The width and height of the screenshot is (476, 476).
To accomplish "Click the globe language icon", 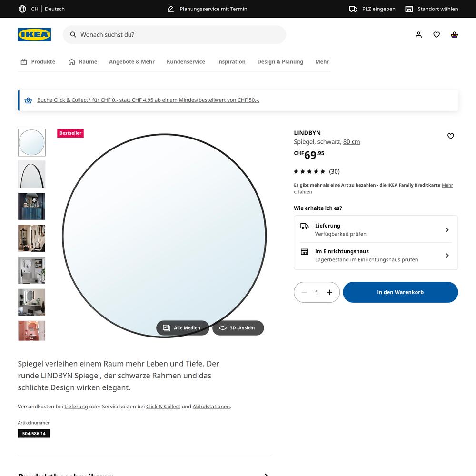I will (x=22, y=9).
